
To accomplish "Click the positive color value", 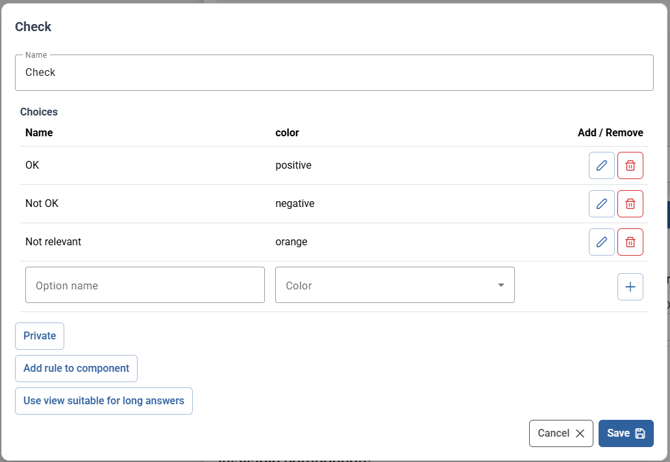I will (x=293, y=166).
